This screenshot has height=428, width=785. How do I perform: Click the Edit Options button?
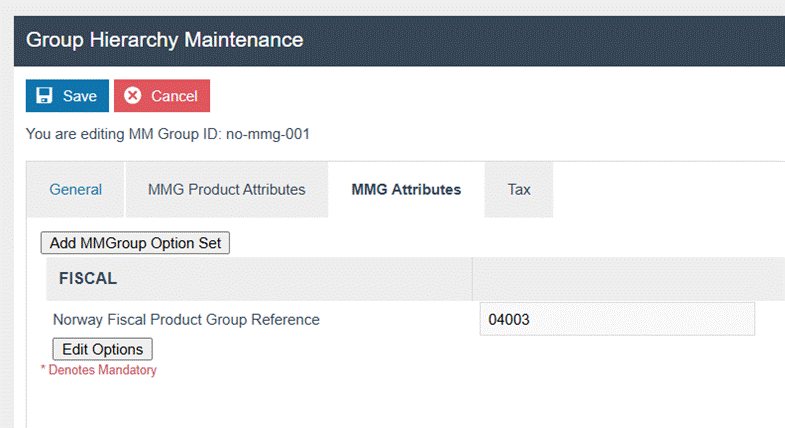coord(102,349)
